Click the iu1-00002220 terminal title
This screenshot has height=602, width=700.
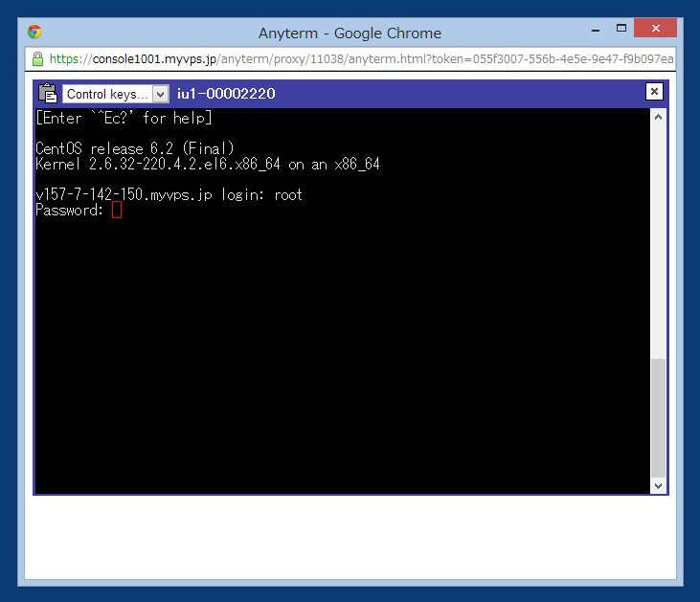(x=226, y=94)
